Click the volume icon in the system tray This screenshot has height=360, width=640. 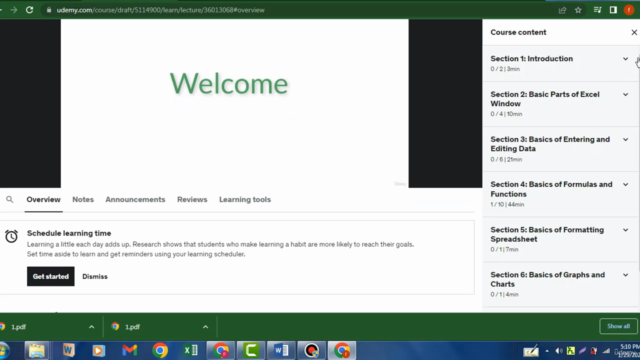pos(559,351)
